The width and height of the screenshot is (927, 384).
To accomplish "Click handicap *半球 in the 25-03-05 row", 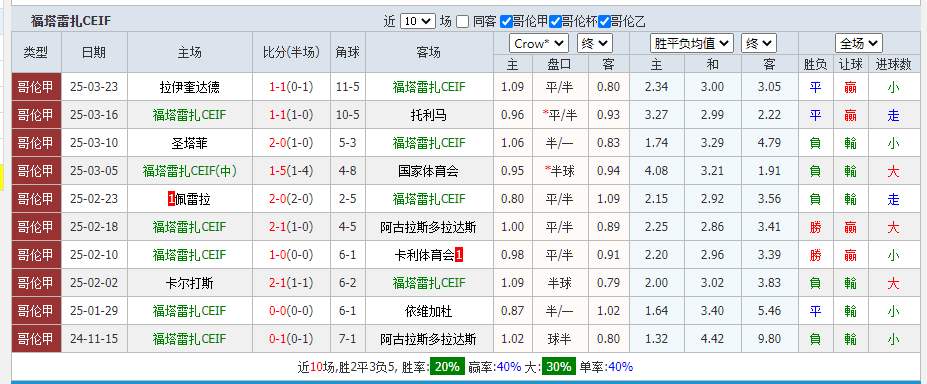I will point(559,171).
